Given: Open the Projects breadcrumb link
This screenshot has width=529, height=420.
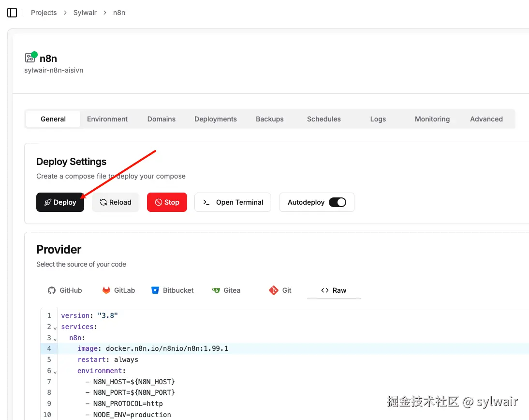Looking at the screenshot, I should click(44, 13).
